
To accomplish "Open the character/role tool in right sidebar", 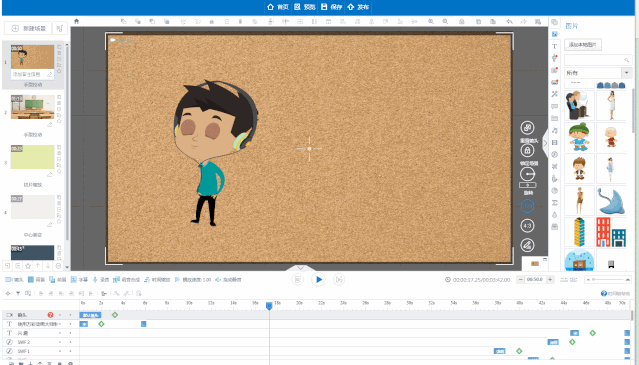I will click(x=555, y=58).
